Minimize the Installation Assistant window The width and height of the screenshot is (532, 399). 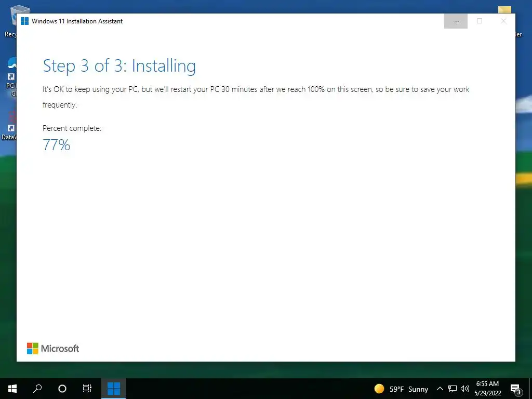[456, 21]
